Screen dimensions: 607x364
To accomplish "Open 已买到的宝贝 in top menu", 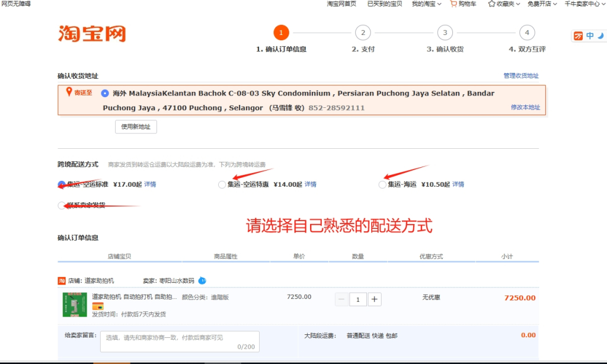I will [384, 4].
